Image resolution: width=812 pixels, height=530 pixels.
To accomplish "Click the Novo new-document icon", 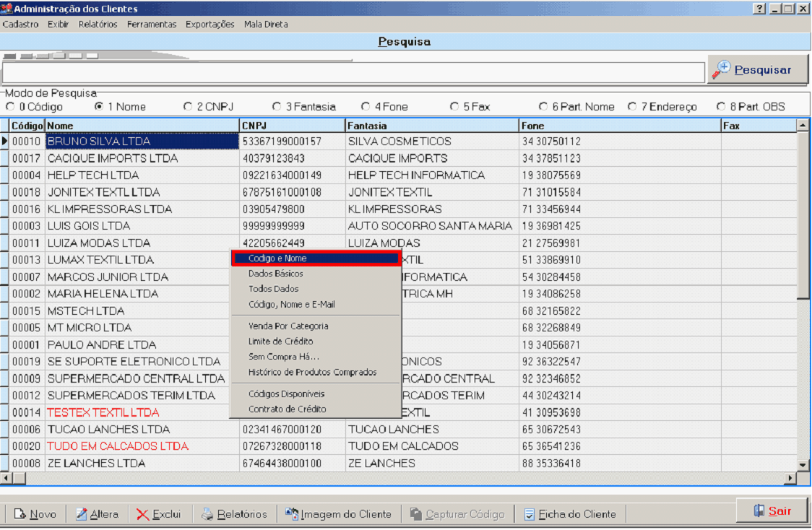I will (20, 514).
